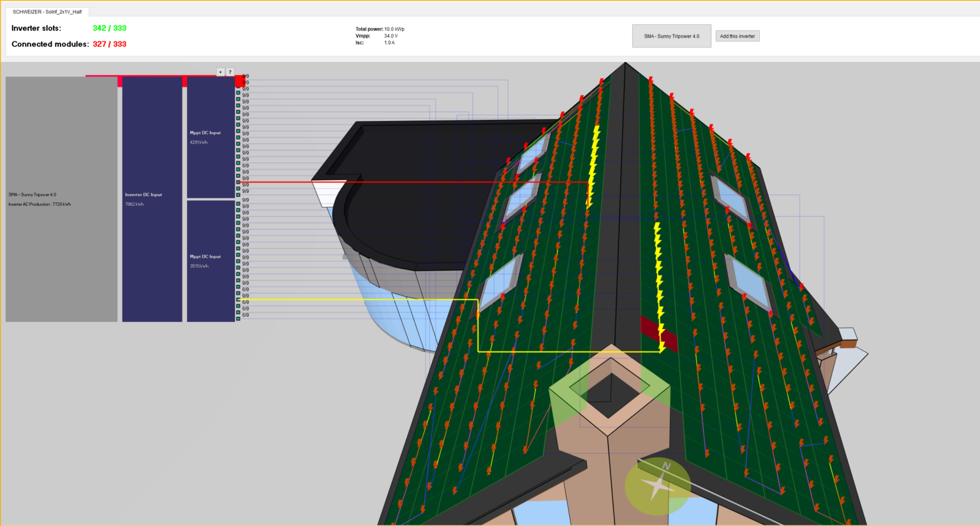Toggle the bottom-most green string slot

point(239,318)
